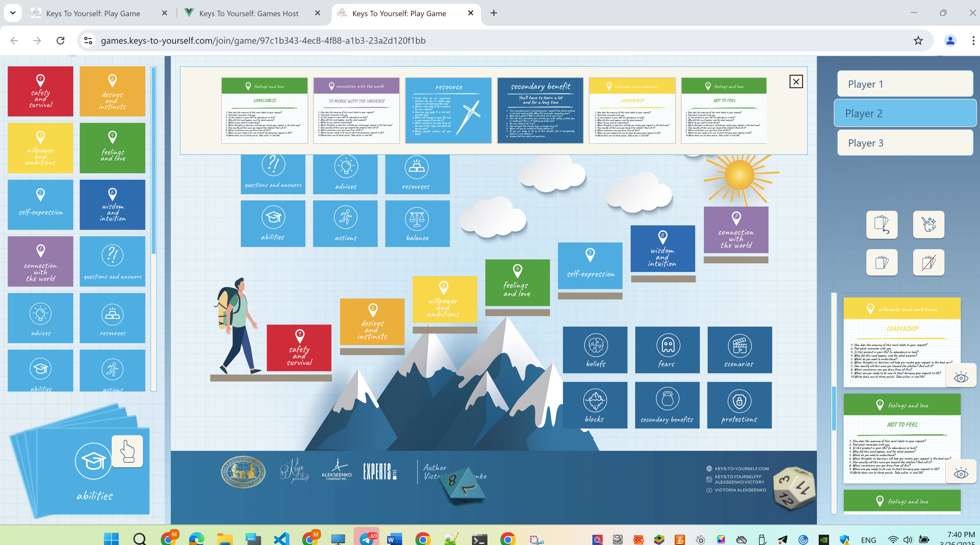The height and width of the screenshot is (545, 980).
Task: Click the broom clean-up board icon
Action: (x=928, y=224)
